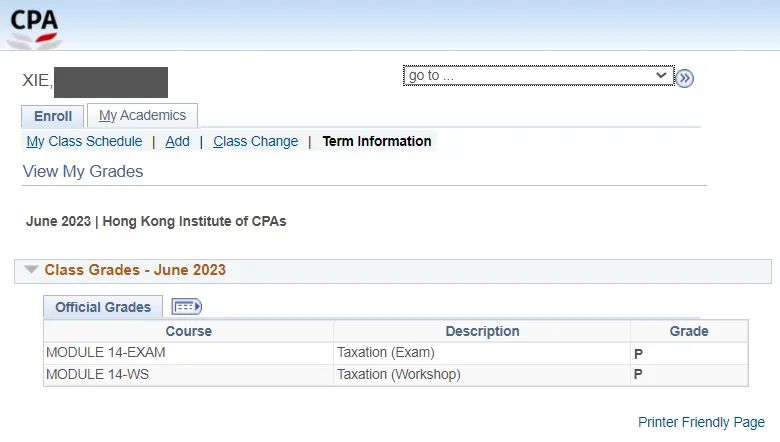Screen dimensions: 780x442
Task: Click the View My Grades heading
Action: pos(83,172)
